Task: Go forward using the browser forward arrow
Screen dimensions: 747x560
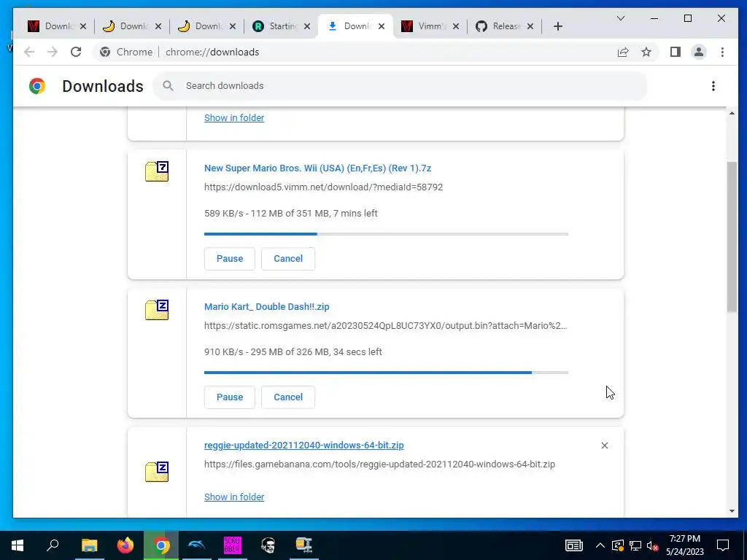Action: coord(53,52)
